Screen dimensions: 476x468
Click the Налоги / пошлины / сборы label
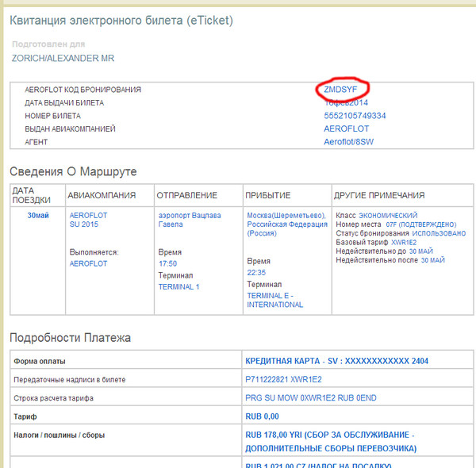point(59,435)
